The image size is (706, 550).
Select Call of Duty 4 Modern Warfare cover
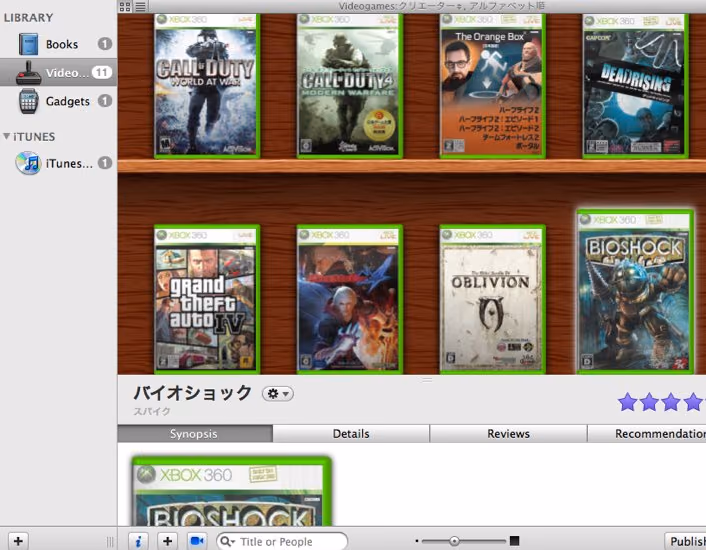(349, 86)
